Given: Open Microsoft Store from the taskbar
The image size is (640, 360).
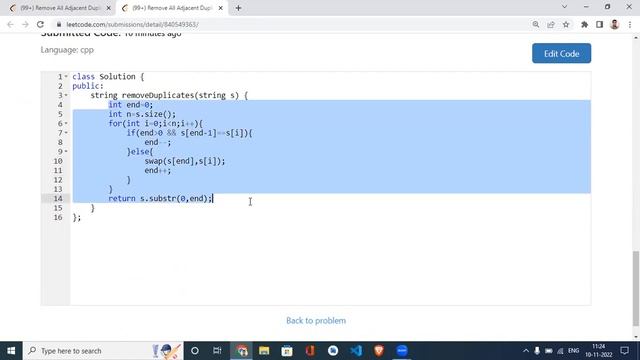Looking at the screenshot, I should pos(287,351).
